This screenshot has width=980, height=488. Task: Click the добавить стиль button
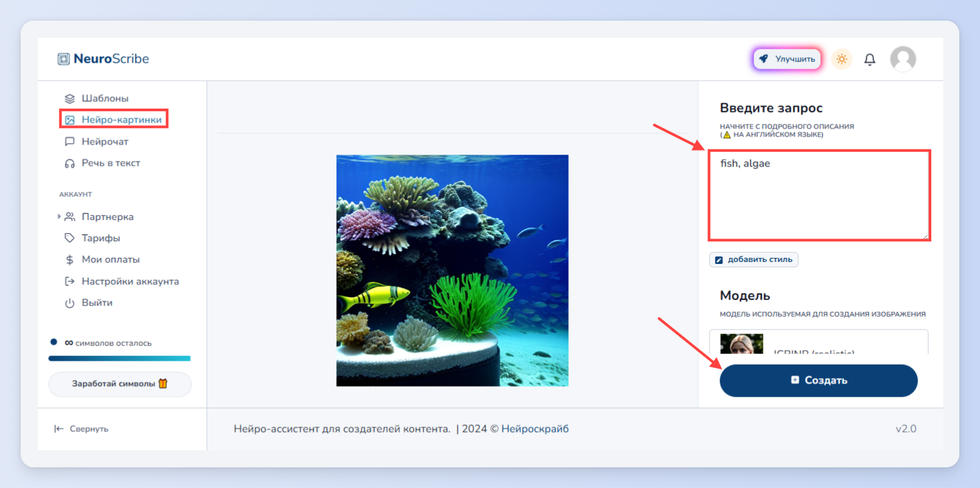(754, 260)
